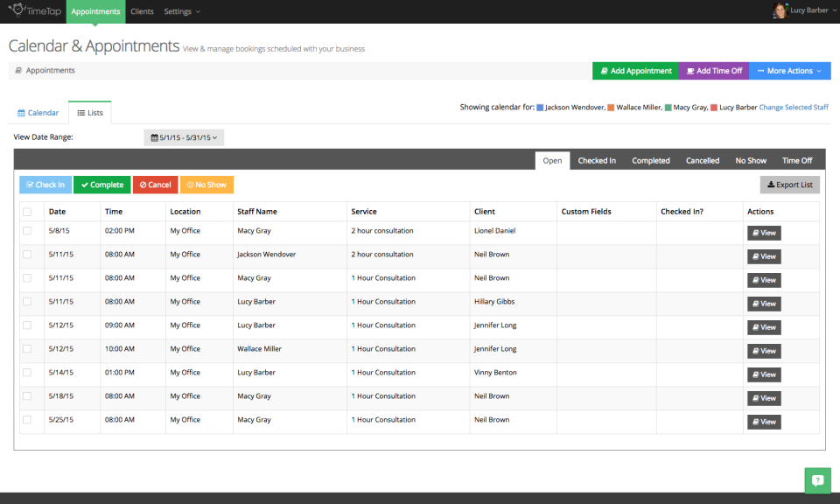Go to Appointments in top nav

[95, 11]
